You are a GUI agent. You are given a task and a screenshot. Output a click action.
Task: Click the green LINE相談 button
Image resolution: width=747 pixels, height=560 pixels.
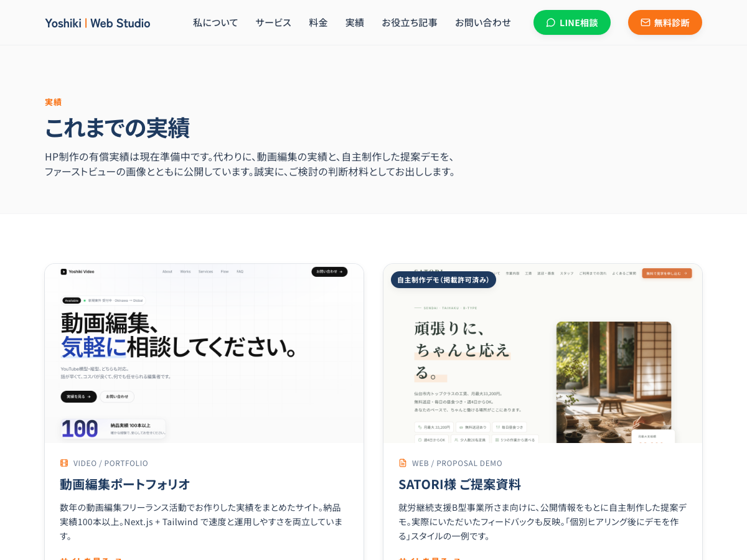click(x=572, y=22)
